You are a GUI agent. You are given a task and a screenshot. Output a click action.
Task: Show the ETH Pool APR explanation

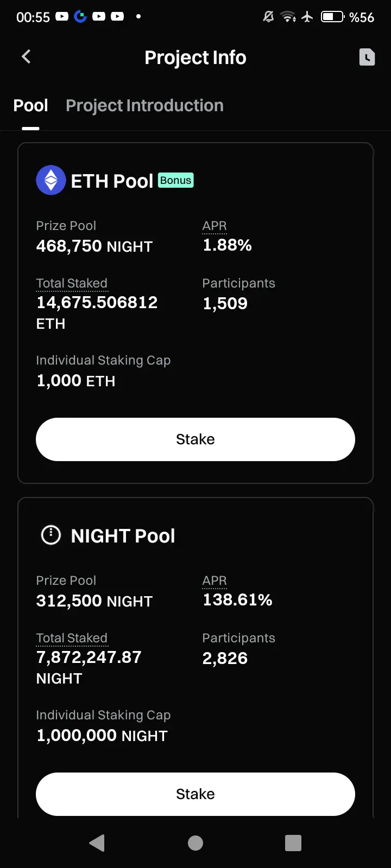point(215,226)
